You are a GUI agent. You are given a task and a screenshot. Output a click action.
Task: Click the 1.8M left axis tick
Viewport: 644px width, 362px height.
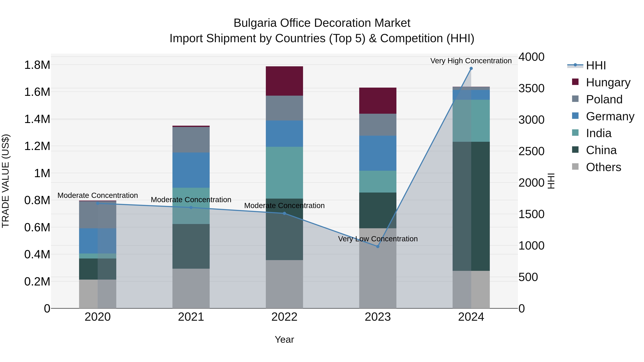point(37,65)
